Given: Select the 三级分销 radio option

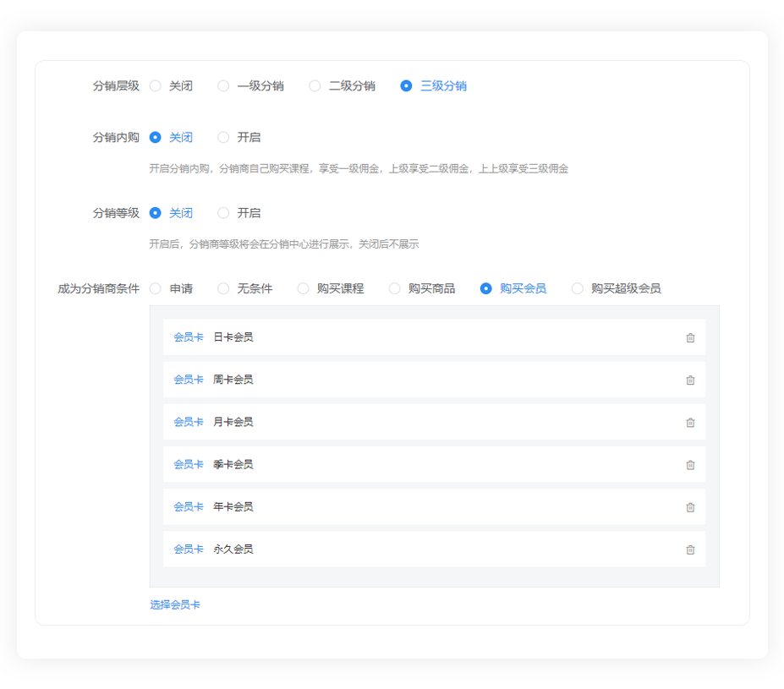Looking at the screenshot, I should pos(407,85).
